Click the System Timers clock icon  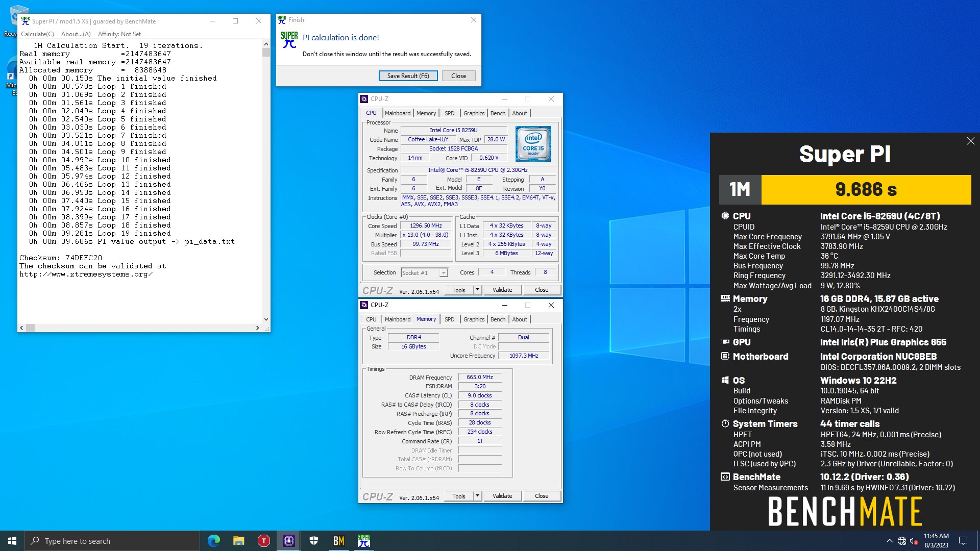click(x=725, y=423)
